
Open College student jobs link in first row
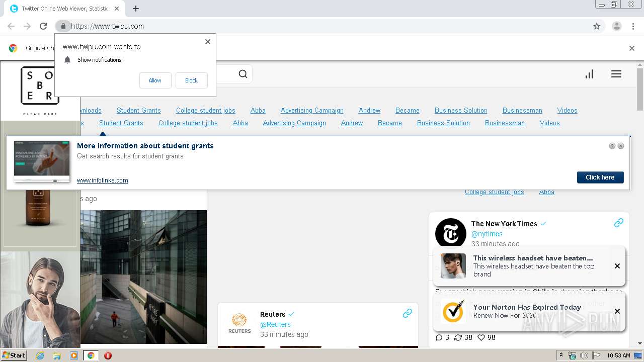coord(206,111)
